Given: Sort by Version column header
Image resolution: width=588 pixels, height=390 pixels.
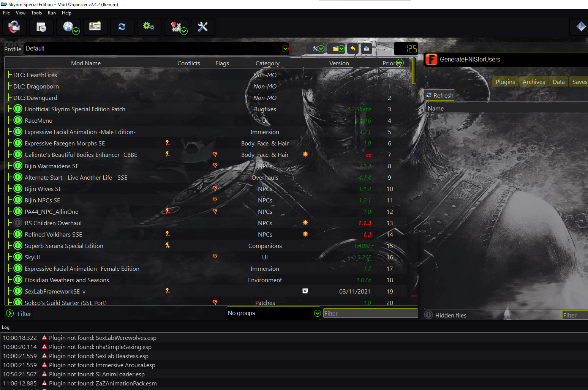Looking at the screenshot, I should 339,63.
